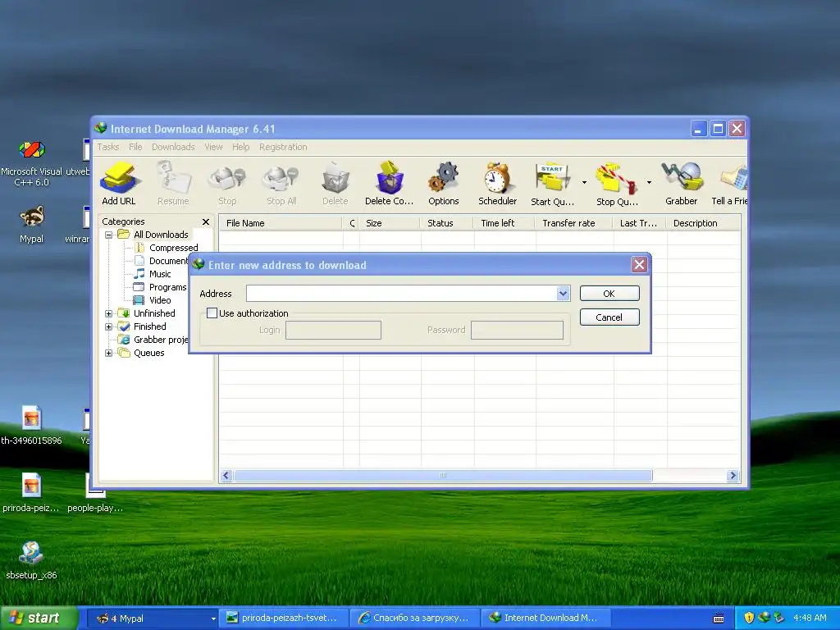
Task: Close the Categories panel with X
Action: click(206, 221)
